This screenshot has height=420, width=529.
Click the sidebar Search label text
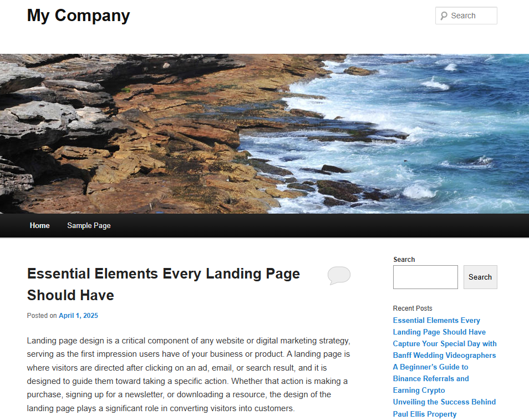tap(404, 259)
